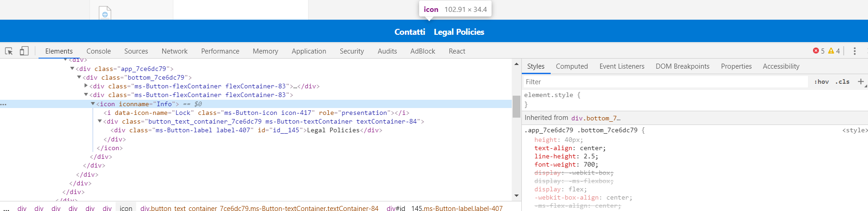Open the Audits tab

(387, 51)
